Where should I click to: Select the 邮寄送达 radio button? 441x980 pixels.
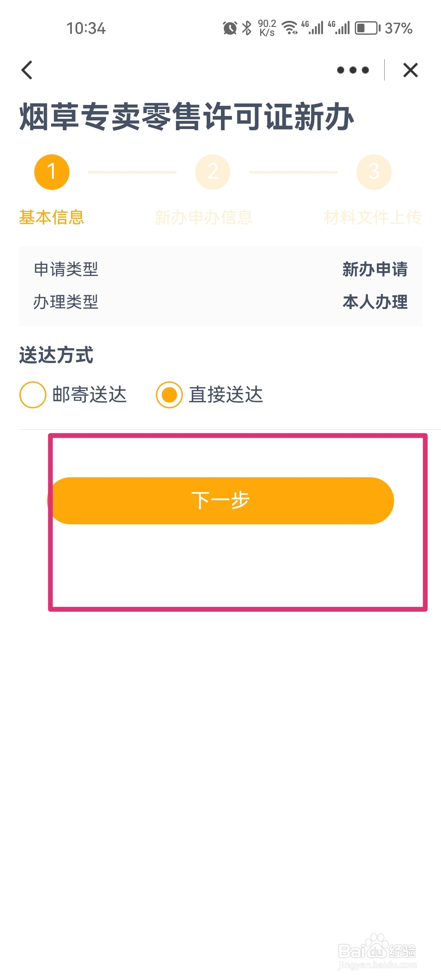[x=33, y=395]
